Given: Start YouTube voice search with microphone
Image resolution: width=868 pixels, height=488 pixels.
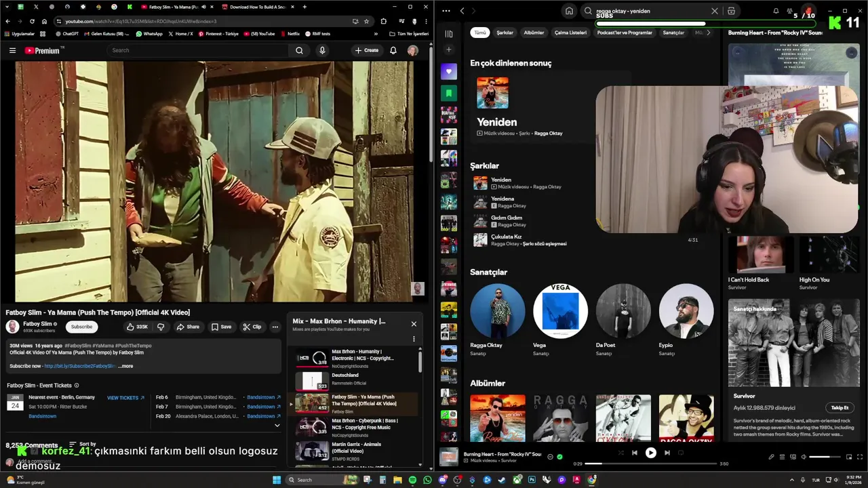Looking at the screenshot, I should pos(322,50).
